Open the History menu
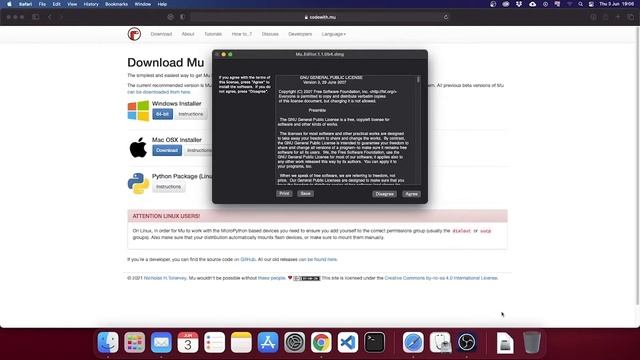This screenshot has height=360, width=640. click(x=91, y=4)
